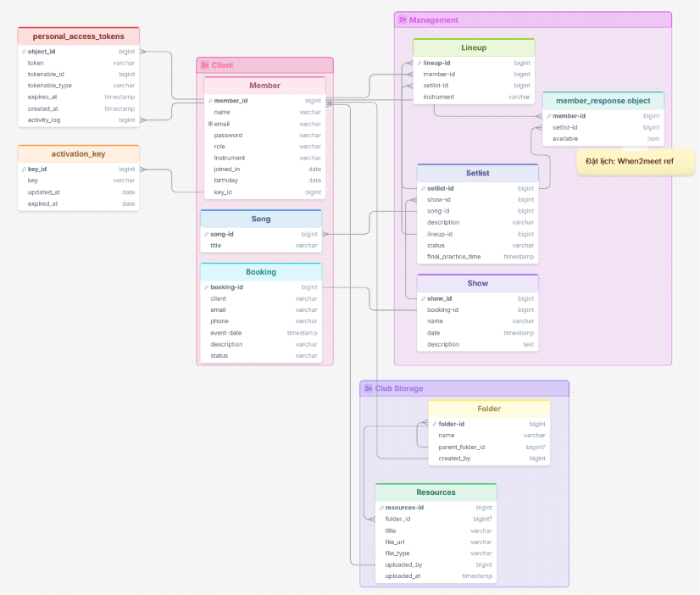Screen dimensions: 700x595
Task: Click the 'activity_log' field row
Action: pyautogui.click(x=79, y=120)
